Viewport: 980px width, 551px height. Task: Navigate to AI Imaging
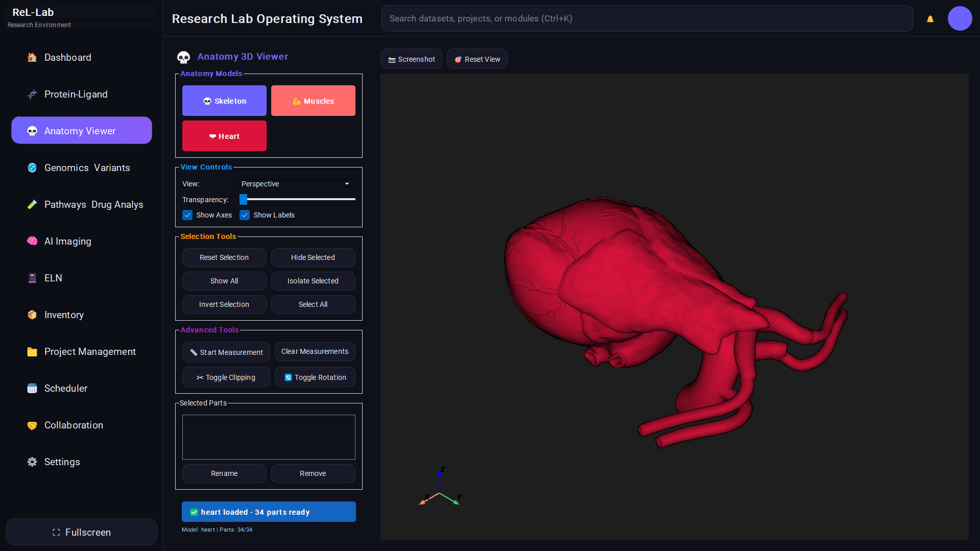click(x=82, y=242)
